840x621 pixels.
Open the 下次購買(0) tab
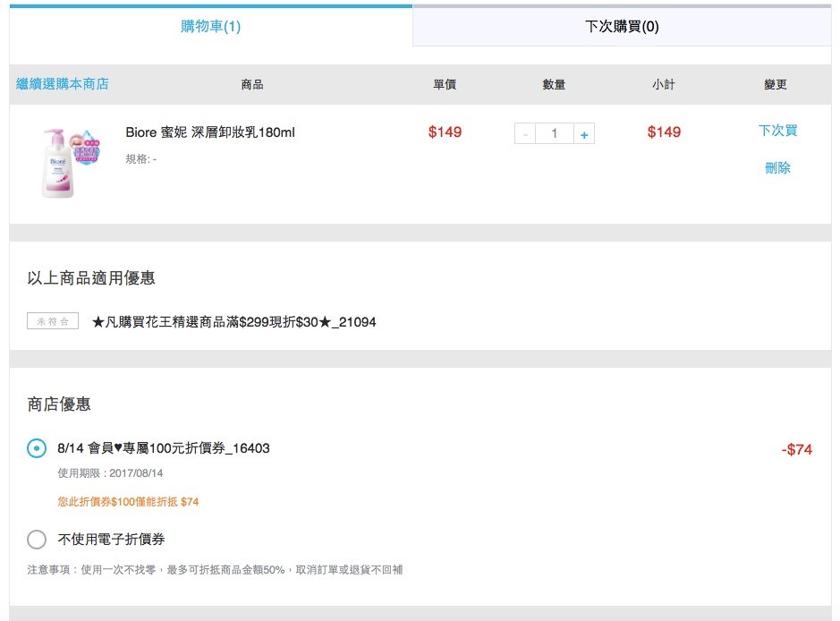(622, 26)
